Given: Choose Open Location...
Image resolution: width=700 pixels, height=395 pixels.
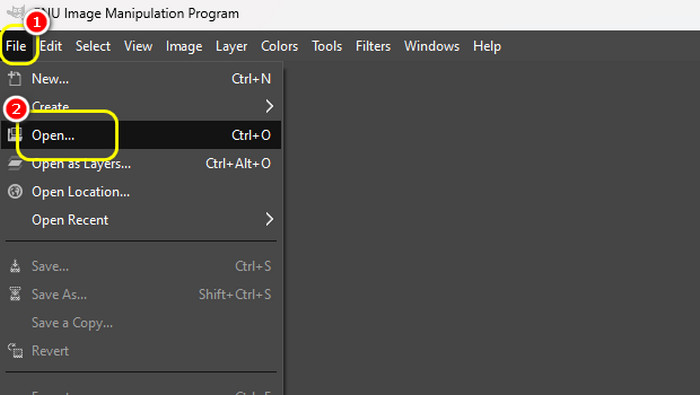Looking at the screenshot, I should point(141,192).
